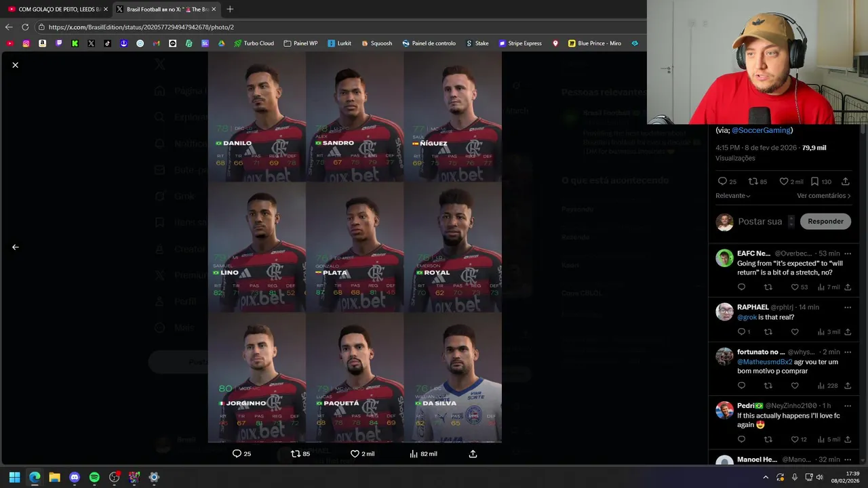Like the post via heart under photo
868x488 pixels.
tap(362, 453)
